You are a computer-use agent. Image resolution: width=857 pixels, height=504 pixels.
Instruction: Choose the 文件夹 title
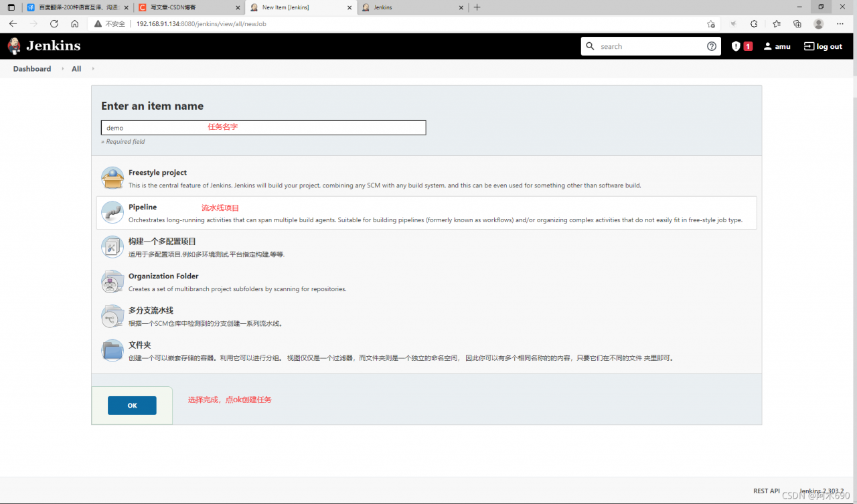(140, 345)
